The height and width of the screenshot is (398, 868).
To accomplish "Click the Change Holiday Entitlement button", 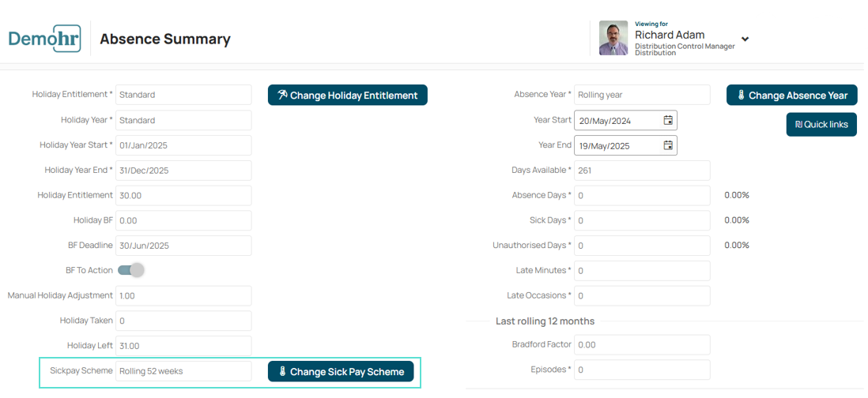I will pyautogui.click(x=348, y=95).
